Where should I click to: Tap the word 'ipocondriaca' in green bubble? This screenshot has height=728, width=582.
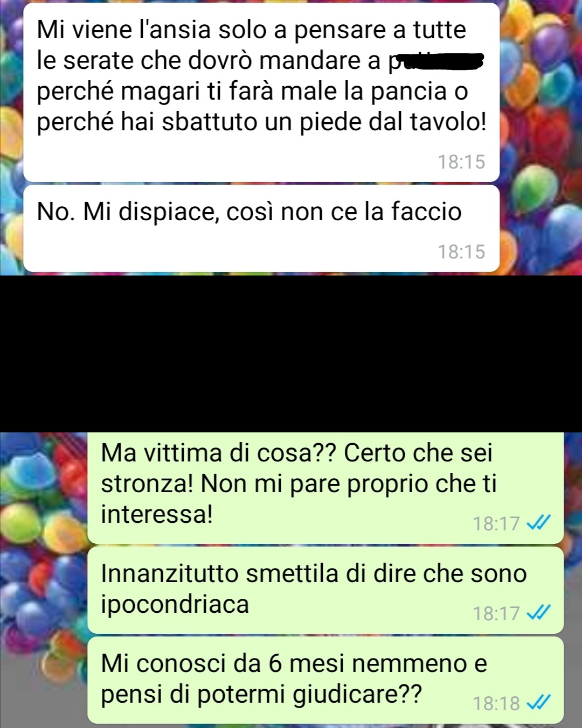point(175,605)
